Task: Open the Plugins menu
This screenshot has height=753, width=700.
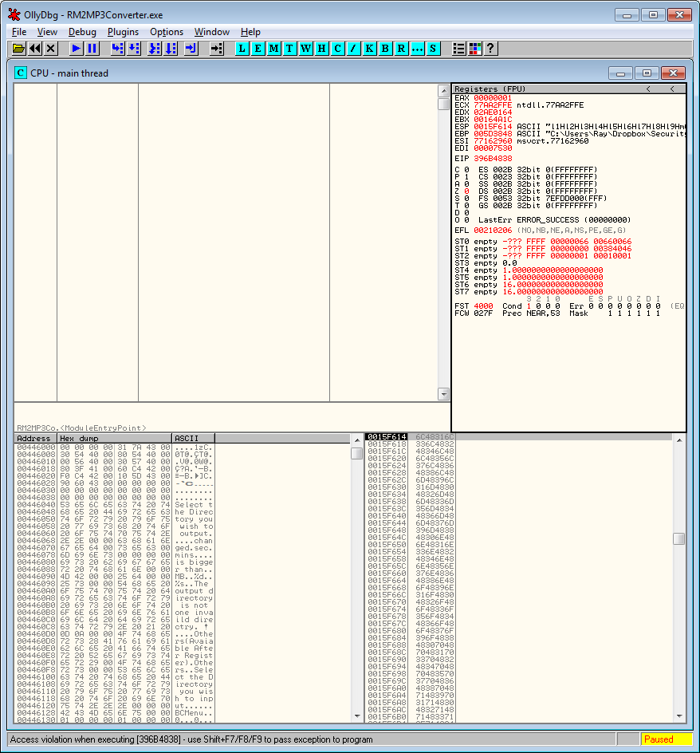Action: pyautogui.click(x=123, y=32)
